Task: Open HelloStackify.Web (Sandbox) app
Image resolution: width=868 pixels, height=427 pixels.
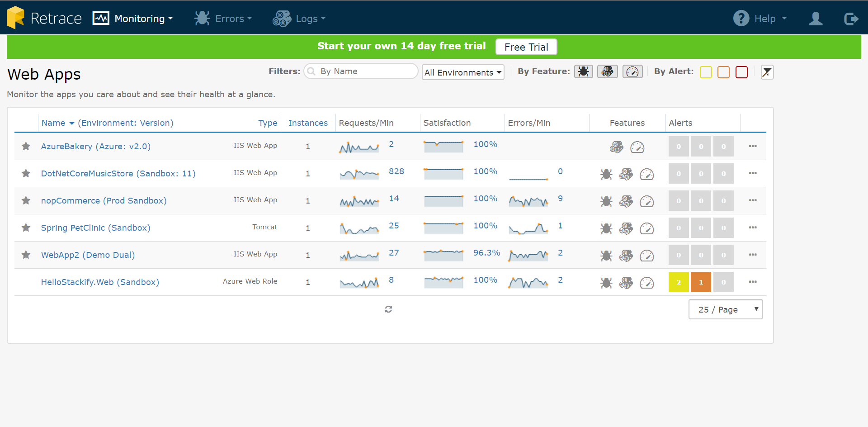Action: pos(100,282)
